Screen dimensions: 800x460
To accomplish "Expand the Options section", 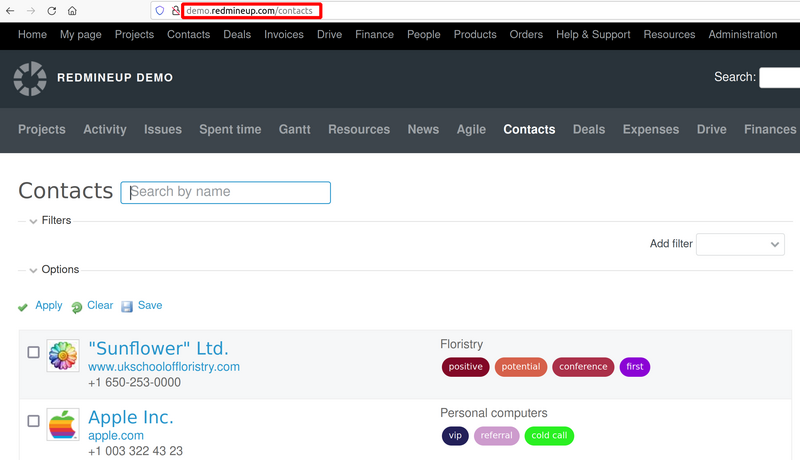I will (33, 270).
